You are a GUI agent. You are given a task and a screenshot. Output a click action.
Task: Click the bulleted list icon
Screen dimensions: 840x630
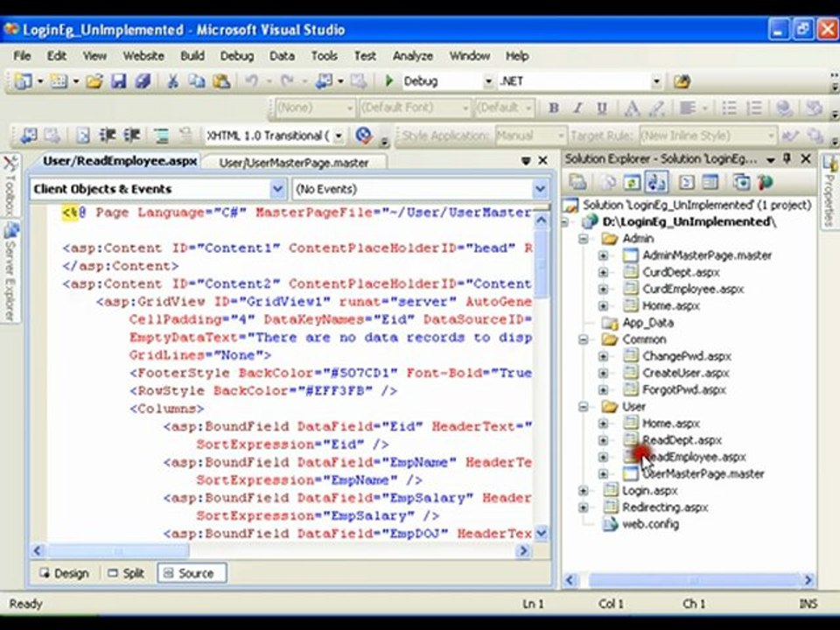point(729,108)
